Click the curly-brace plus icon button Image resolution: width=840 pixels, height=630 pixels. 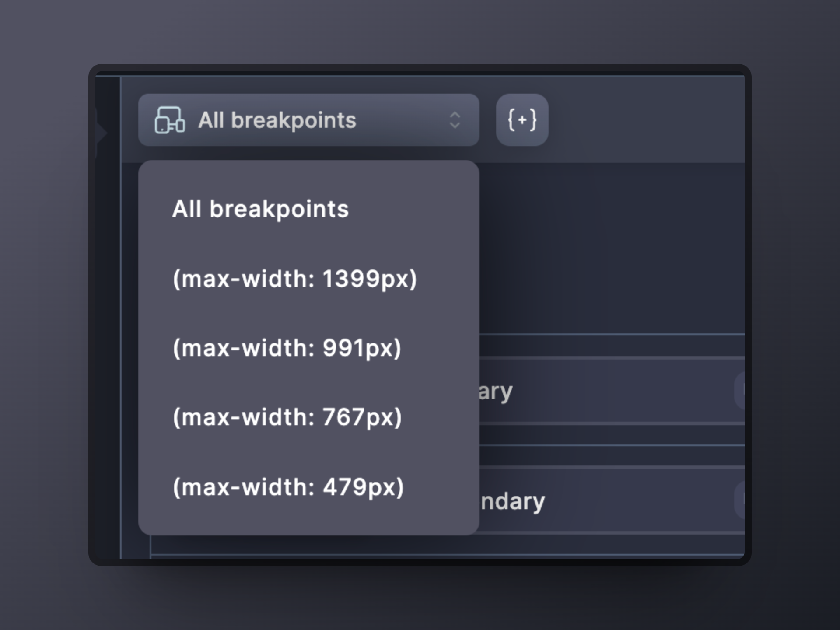(x=522, y=120)
